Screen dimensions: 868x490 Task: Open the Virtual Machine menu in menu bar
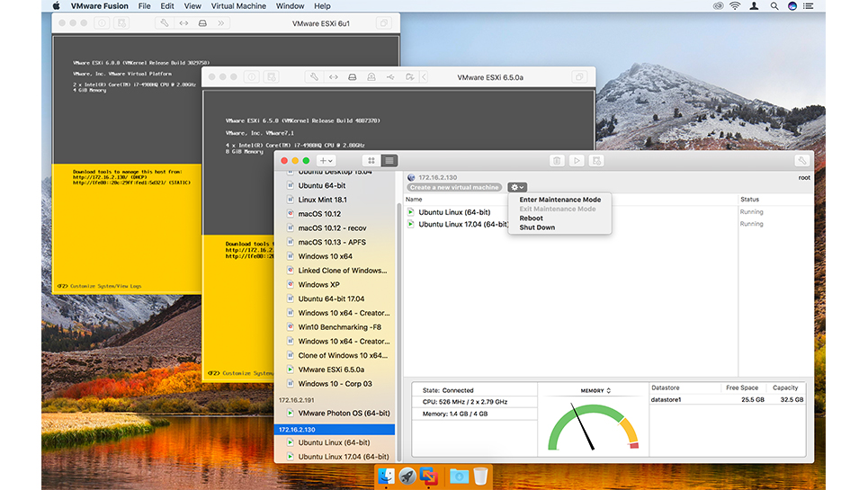tap(238, 6)
